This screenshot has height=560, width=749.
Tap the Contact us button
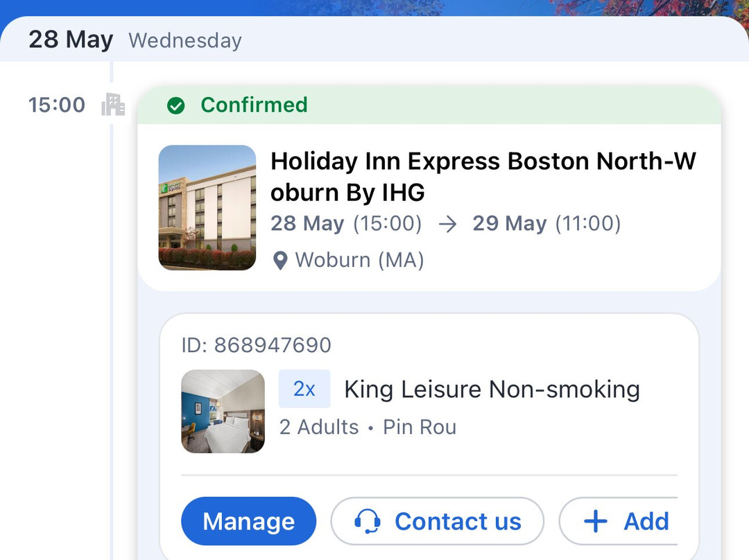coord(437,521)
